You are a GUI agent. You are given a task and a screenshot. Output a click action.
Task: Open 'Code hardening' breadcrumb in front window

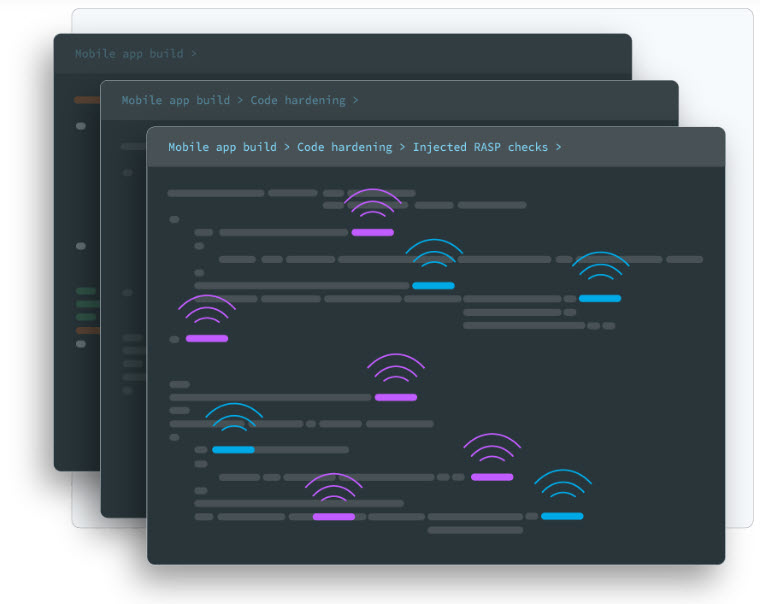[345, 147]
